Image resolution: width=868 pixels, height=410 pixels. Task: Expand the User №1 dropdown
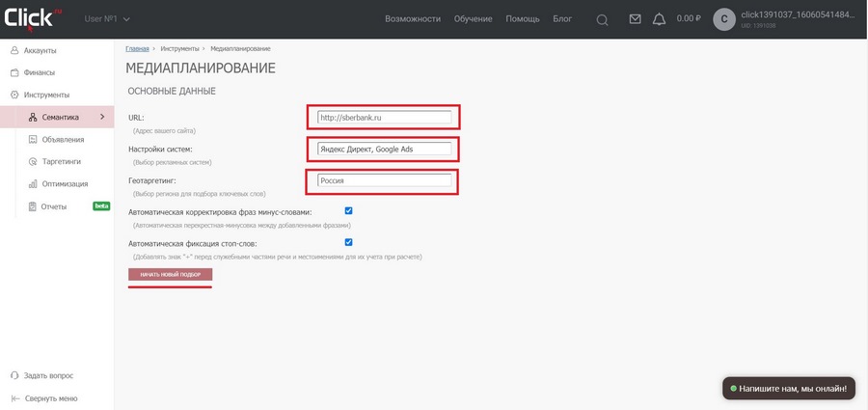pyautogui.click(x=107, y=19)
